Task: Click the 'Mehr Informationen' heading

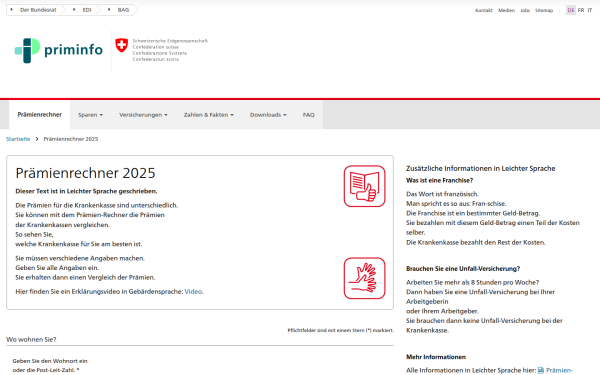Action: point(436,357)
